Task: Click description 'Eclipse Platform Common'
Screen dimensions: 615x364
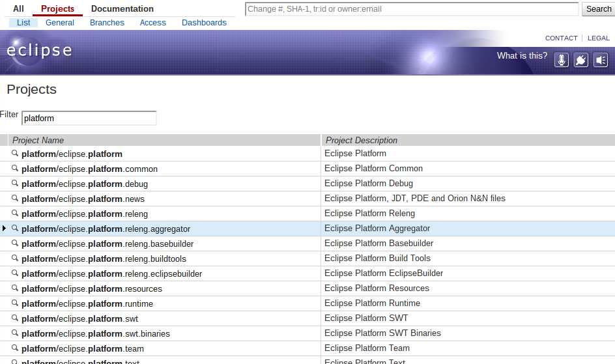Action: tap(373, 169)
